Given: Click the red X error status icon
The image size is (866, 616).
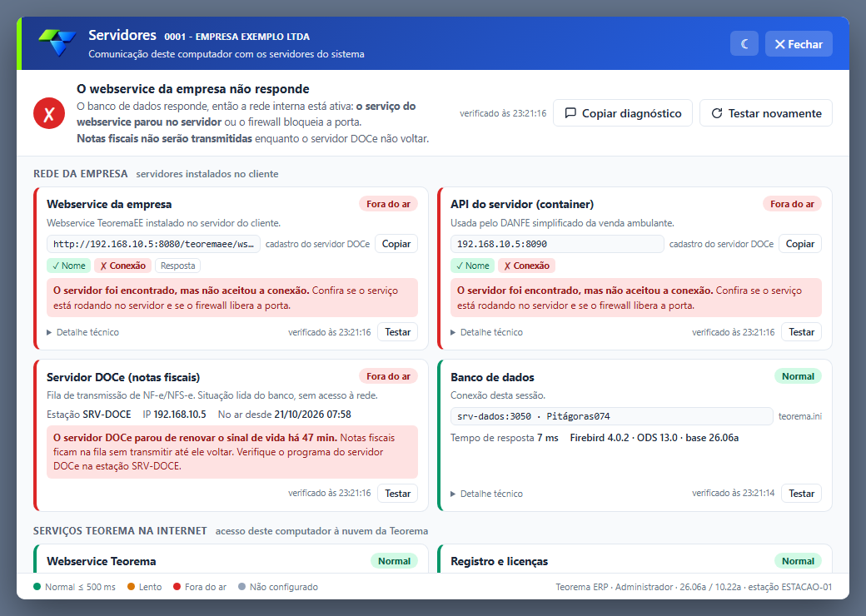Looking at the screenshot, I should pyautogui.click(x=49, y=113).
